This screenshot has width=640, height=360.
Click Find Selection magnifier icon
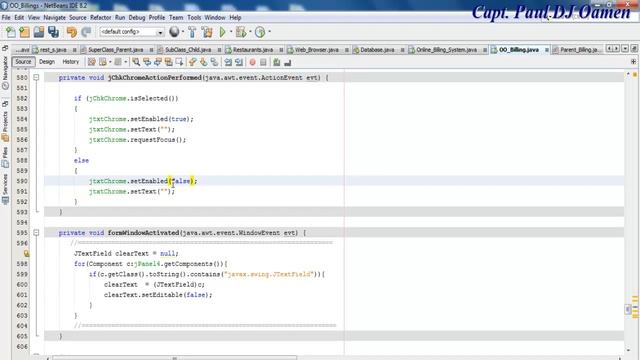pos(136,62)
